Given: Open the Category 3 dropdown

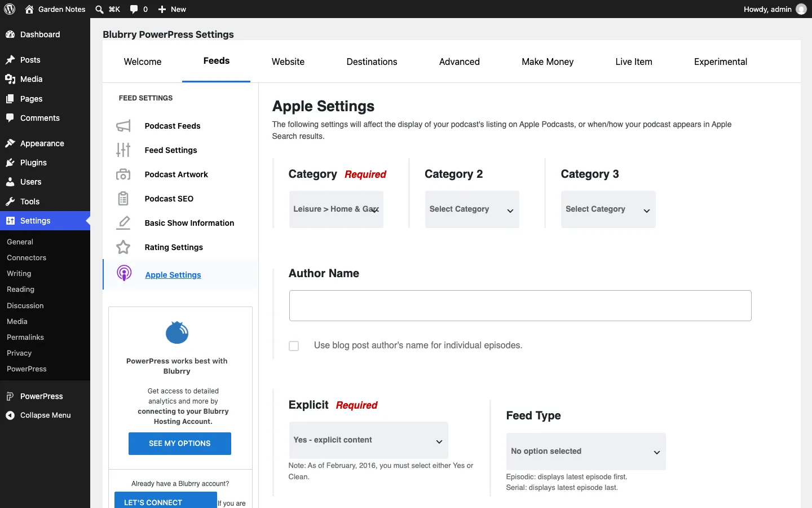Looking at the screenshot, I should point(608,209).
